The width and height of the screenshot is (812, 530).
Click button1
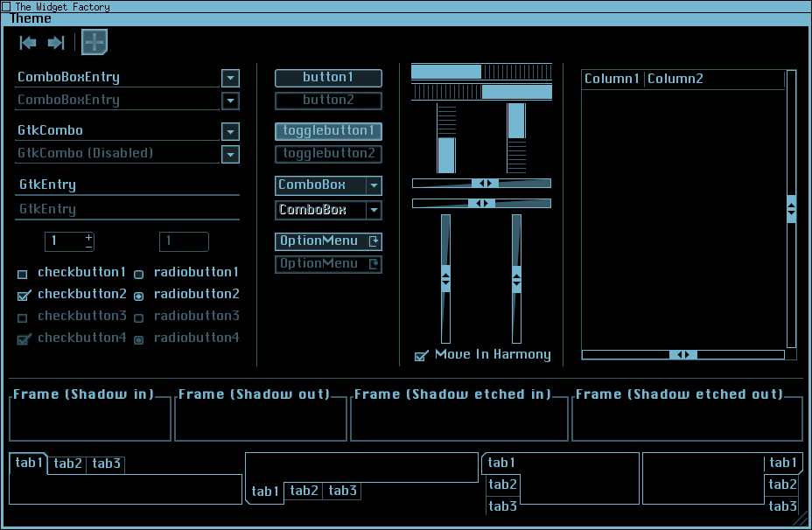328,78
